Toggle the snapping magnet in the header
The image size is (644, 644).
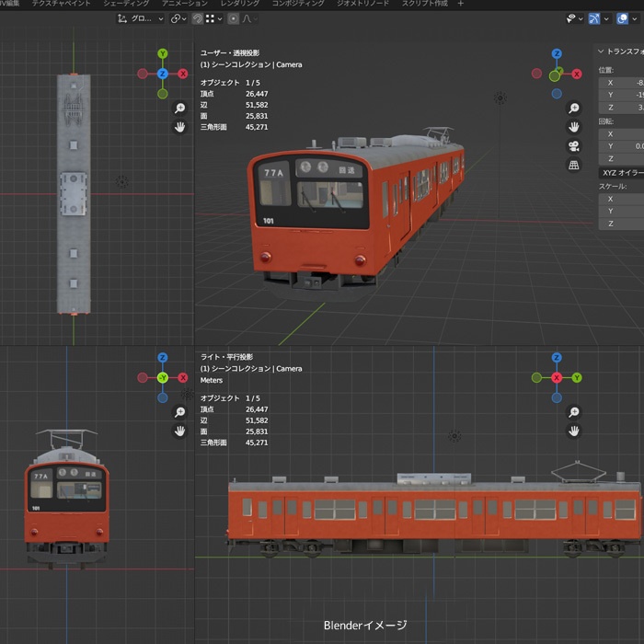pyautogui.click(x=197, y=18)
